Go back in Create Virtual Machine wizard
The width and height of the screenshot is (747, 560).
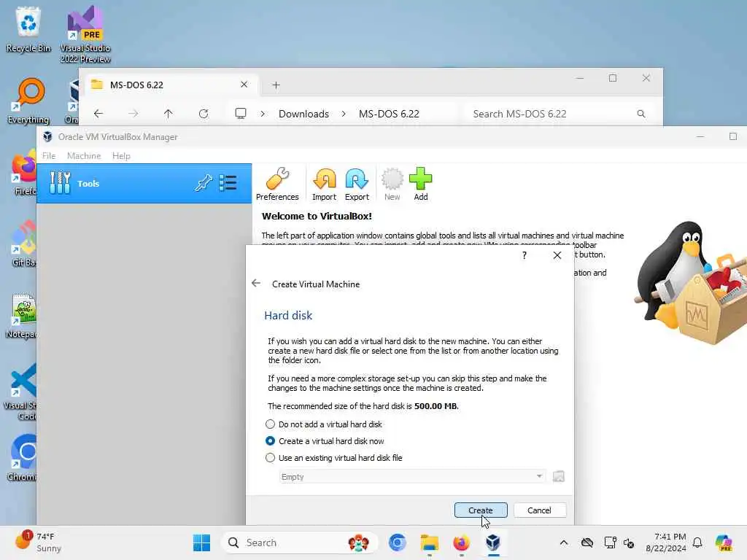256,284
